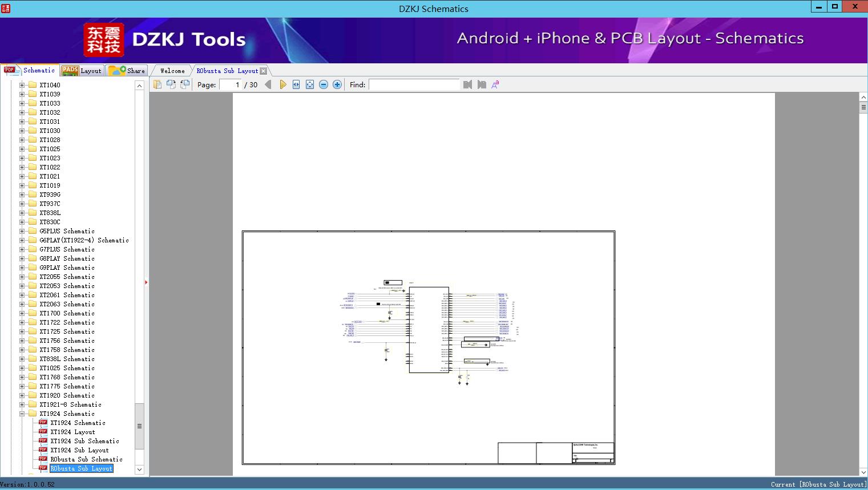868x490 pixels.
Task: Find previous match icon
Action: click(x=468, y=84)
